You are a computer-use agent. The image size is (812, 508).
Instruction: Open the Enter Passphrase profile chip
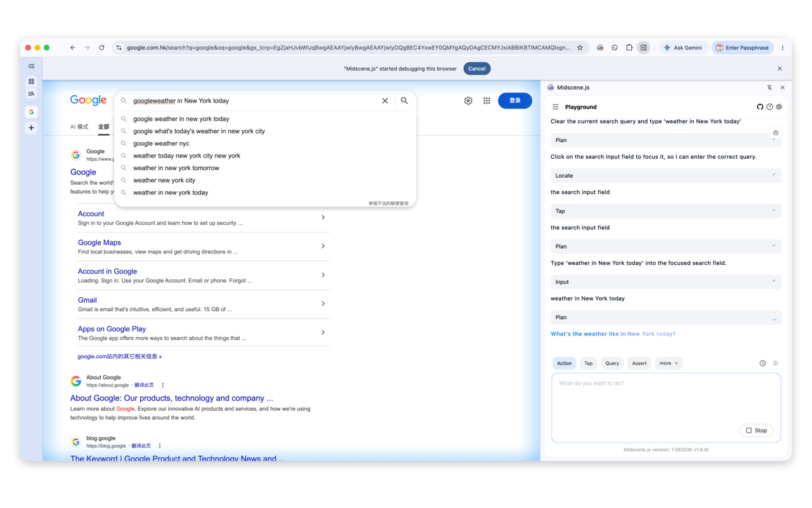coord(742,48)
